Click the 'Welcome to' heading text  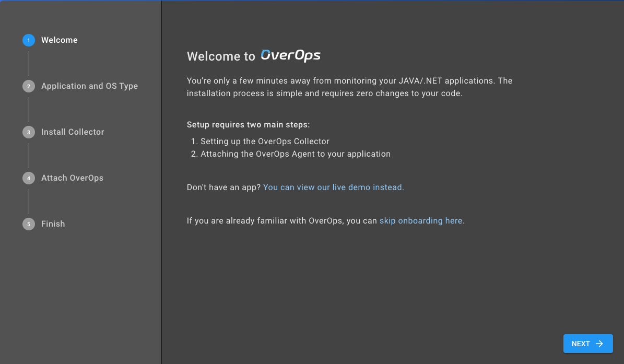click(221, 56)
